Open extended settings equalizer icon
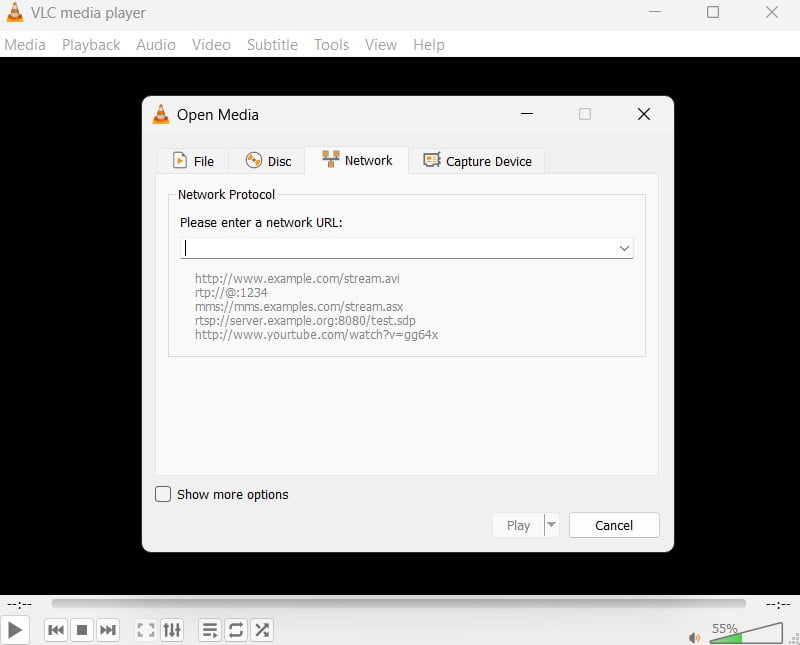Viewport: 800px width, 645px height. [x=172, y=630]
